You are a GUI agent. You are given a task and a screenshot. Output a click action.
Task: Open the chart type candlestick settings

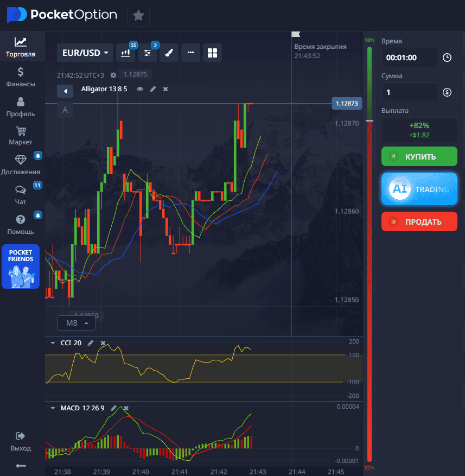(126, 53)
